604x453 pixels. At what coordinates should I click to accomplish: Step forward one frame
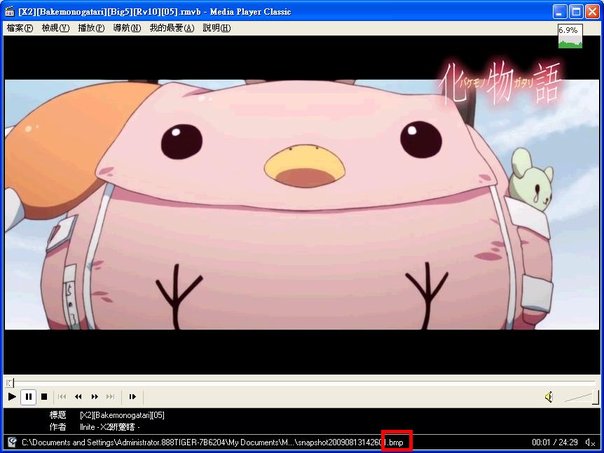click(133, 396)
